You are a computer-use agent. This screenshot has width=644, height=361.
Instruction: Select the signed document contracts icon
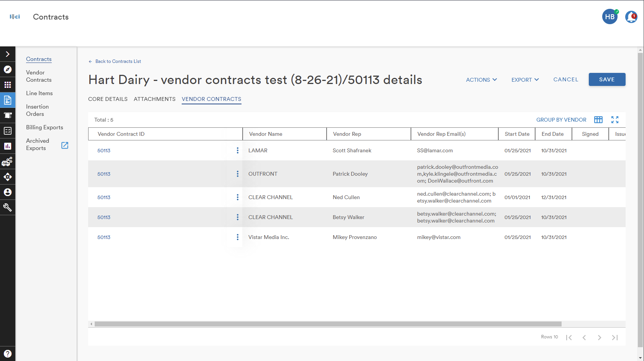tap(8, 100)
